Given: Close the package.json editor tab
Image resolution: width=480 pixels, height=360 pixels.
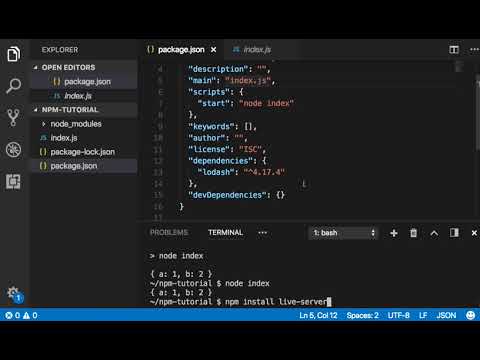Looking at the screenshot, I should 213,50.
